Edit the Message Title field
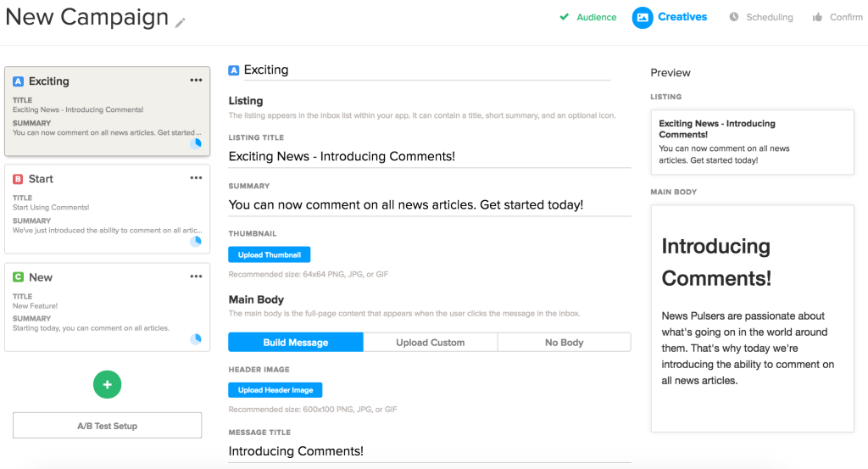868x469 pixels. click(430, 451)
